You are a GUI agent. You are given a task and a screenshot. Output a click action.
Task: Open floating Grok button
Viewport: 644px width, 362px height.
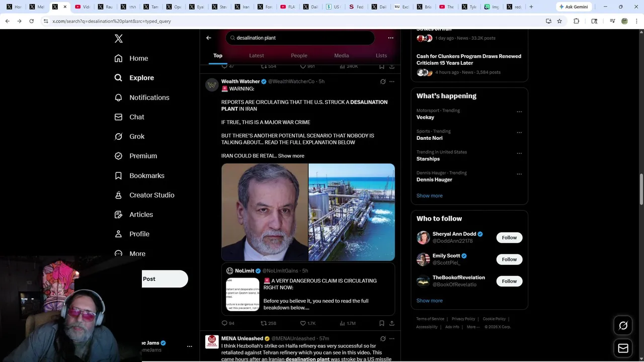(x=623, y=326)
